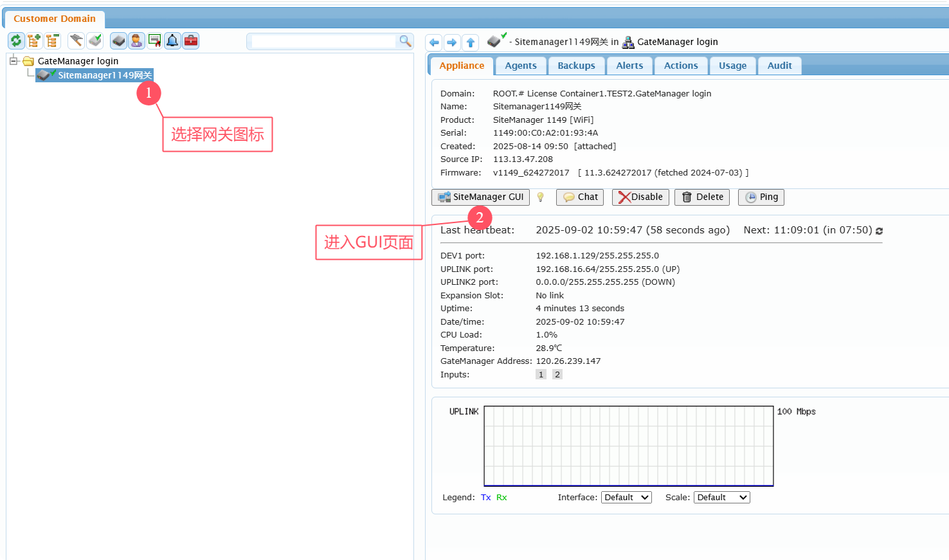This screenshot has width=949, height=560.
Task: Open the Audit tab
Action: 779,66
